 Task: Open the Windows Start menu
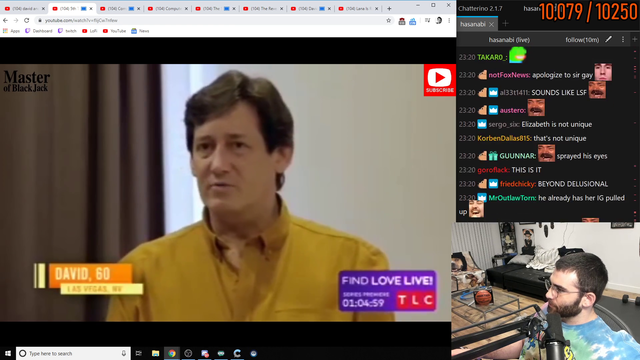pos(8,353)
